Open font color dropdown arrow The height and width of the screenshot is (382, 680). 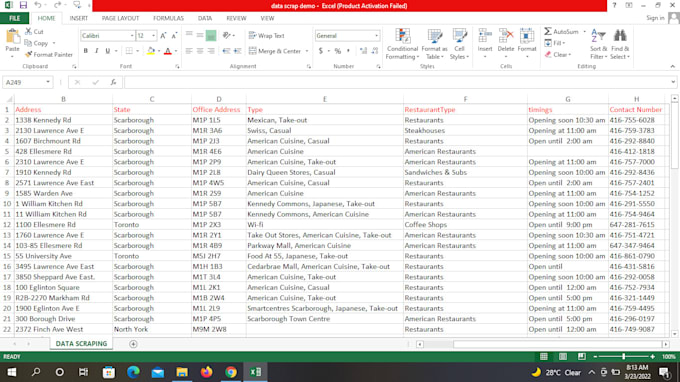tap(176, 51)
